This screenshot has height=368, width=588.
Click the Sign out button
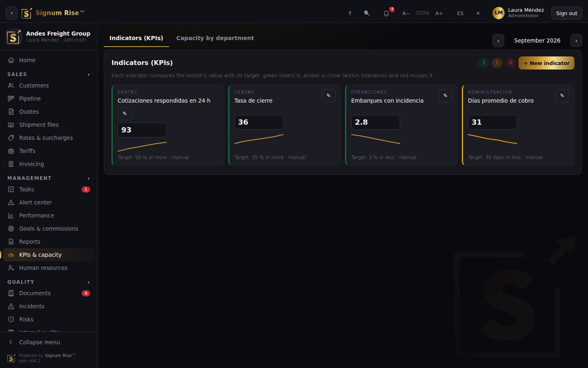(566, 13)
